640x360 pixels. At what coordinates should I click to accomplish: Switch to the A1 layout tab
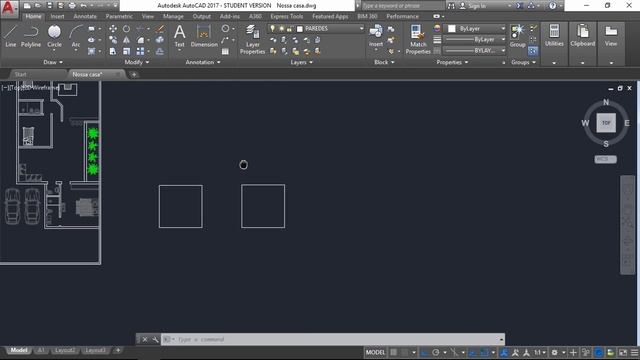tap(41, 351)
